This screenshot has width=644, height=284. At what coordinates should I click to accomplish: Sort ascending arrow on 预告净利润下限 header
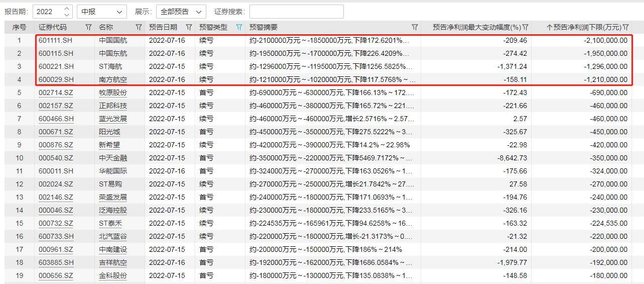coord(549,27)
